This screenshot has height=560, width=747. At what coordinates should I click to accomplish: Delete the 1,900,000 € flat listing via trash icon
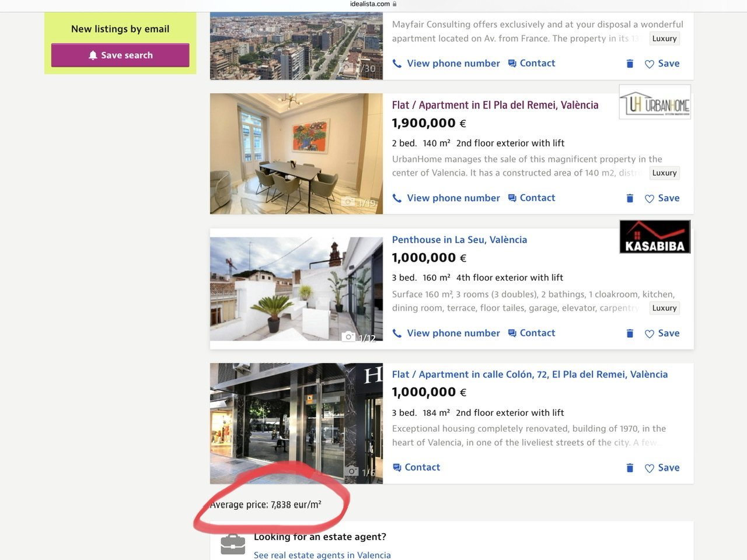630,198
